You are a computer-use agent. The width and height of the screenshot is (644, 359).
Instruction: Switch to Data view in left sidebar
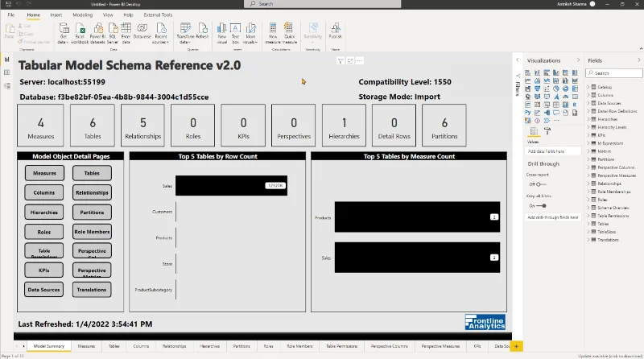[7, 72]
